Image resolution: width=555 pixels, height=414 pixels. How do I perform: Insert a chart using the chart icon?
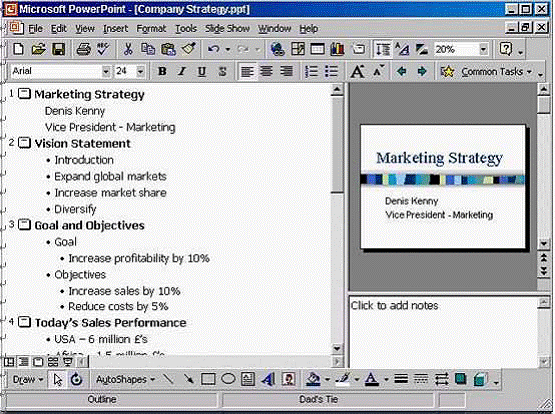pos(337,49)
